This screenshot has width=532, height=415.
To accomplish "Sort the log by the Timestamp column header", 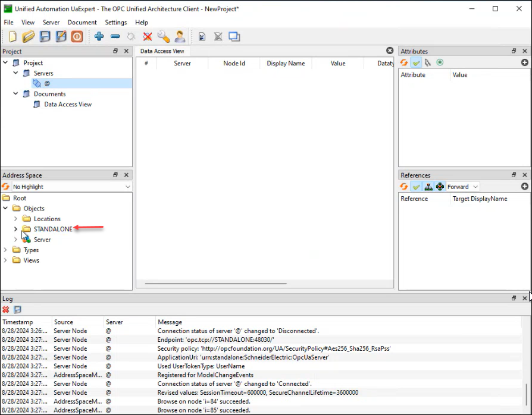I will click(x=26, y=322).
